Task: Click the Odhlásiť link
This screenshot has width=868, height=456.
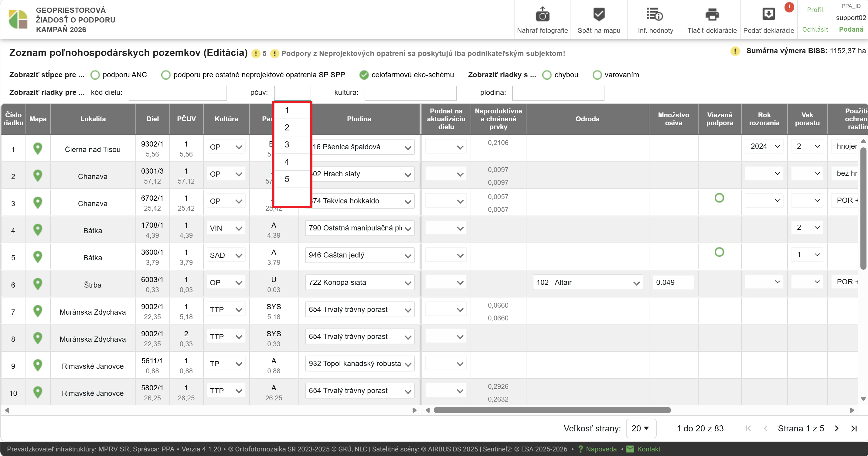Action: 815,29
